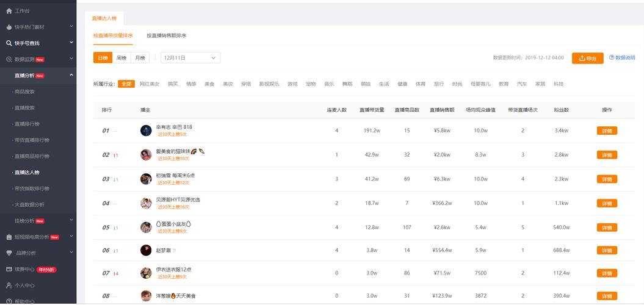Open the 12月11日 date dropdown
The height and width of the screenshot is (305, 644).
(190, 58)
